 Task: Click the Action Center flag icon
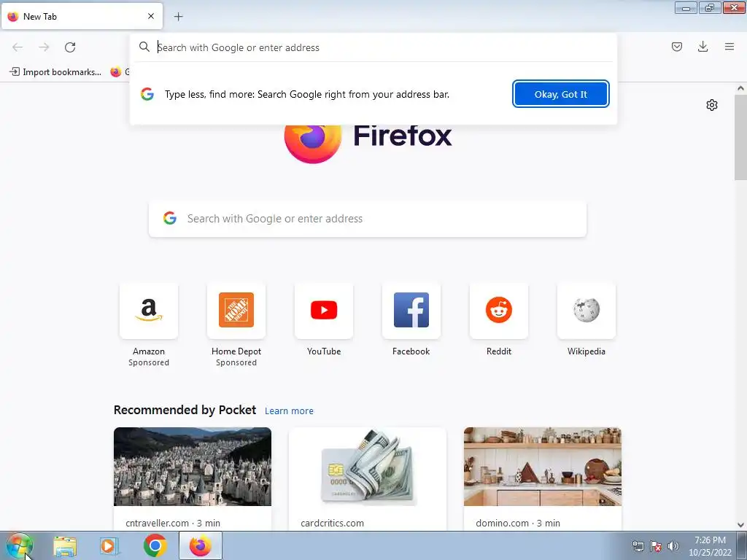coord(656,545)
